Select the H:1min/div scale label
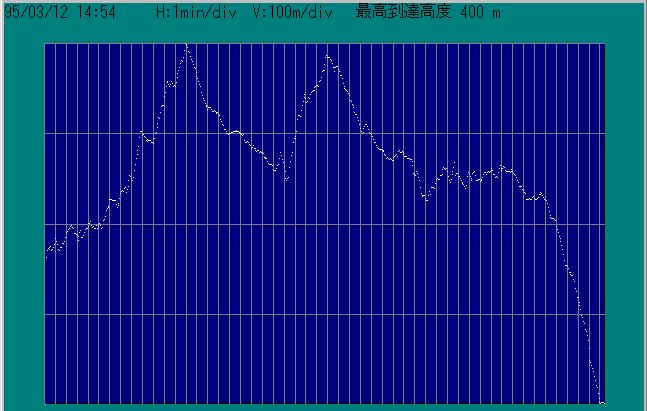The height and width of the screenshot is (411, 647). [196, 12]
